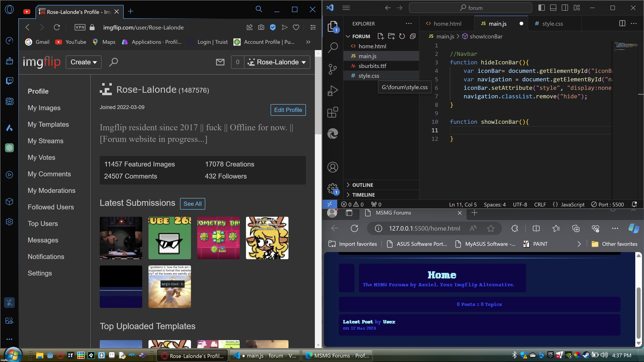Open Copilot in Edge toolbar

(x=633, y=228)
